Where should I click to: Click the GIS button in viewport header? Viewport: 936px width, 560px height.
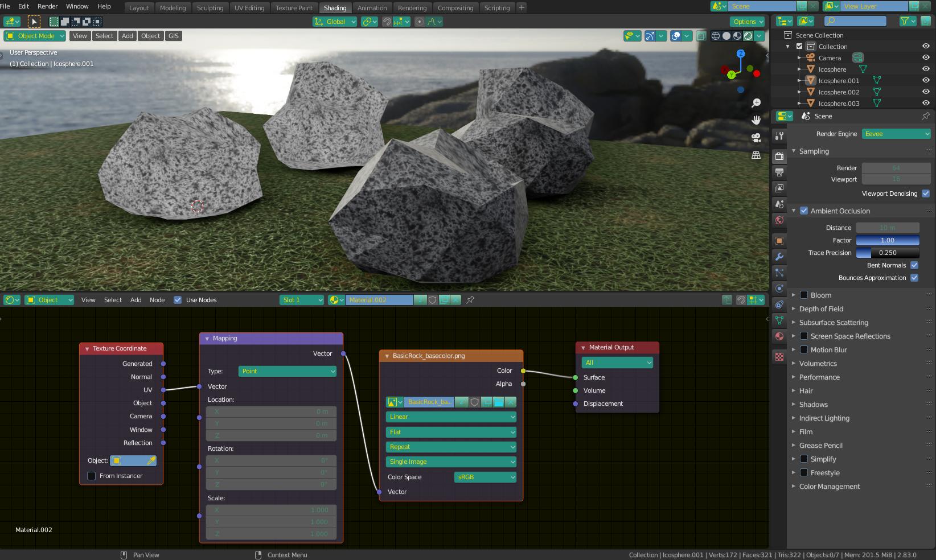tap(174, 36)
